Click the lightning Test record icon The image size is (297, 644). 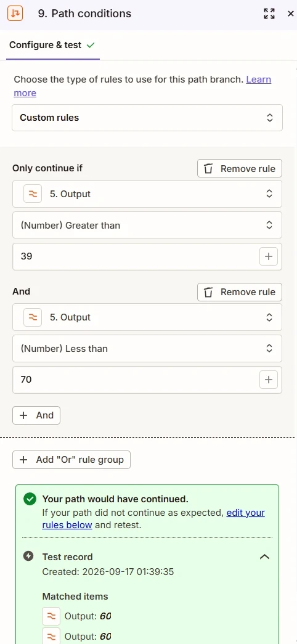28,556
